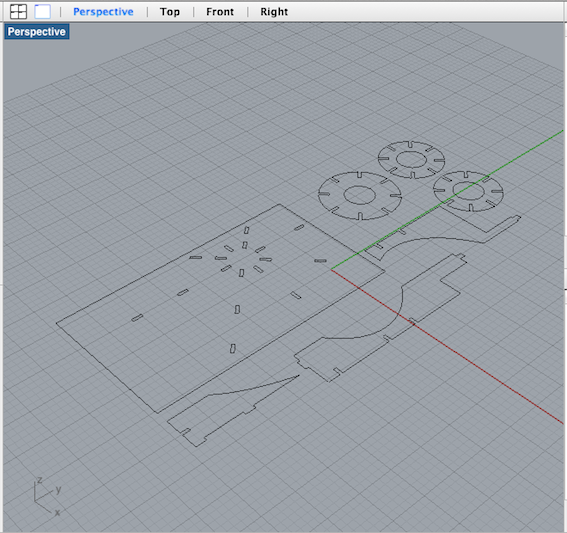Switch to four-viewport layout icon
This screenshot has width=567, height=533.
point(18,12)
